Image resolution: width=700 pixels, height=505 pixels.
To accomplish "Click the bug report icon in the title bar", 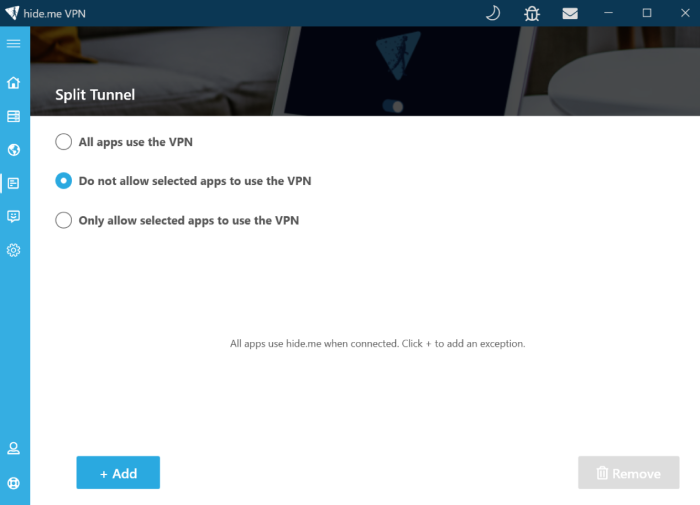I will 532,13.
